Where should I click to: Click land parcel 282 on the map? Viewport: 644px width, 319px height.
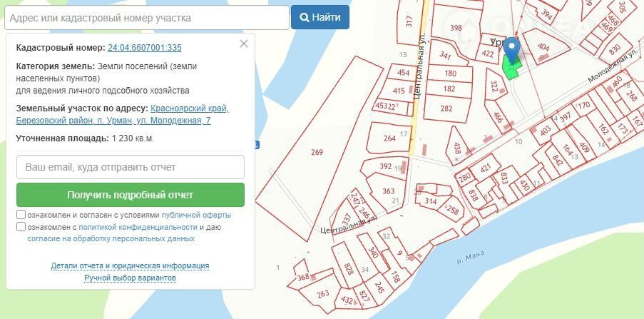click(447, 108)
